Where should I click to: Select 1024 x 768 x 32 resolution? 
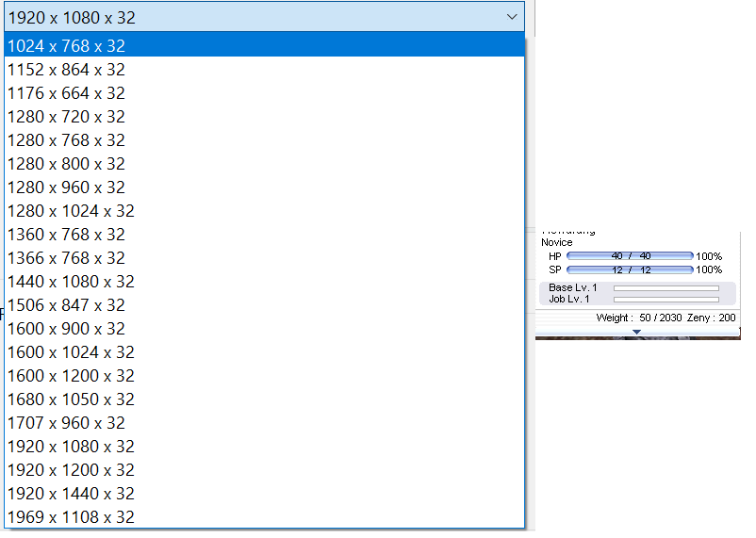tap(264, 46)
